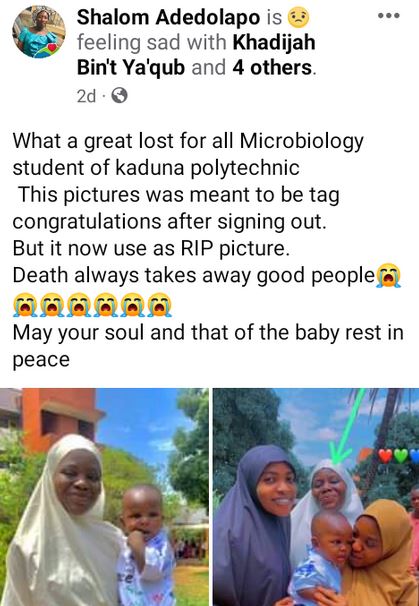Open tagged Khadijah Bin't Ya'qub profile

[x=196, y=55]
